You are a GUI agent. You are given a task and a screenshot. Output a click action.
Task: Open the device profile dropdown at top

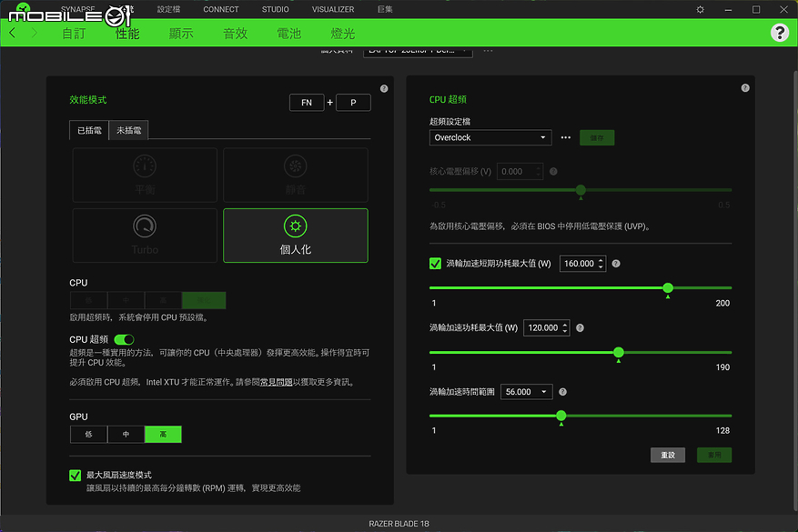pos(418,51)
